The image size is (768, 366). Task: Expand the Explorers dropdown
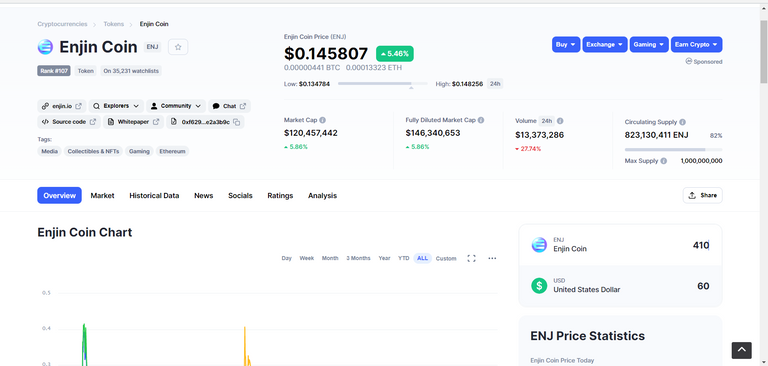click(x=116, y=106)
